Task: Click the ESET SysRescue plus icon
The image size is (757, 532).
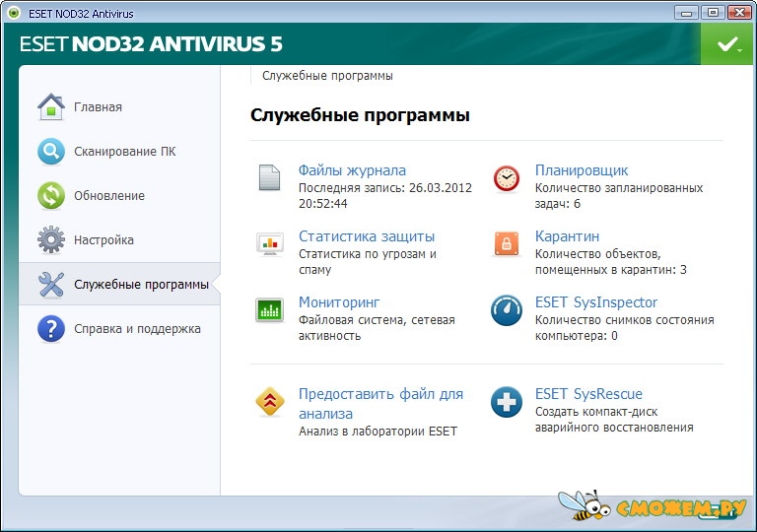Action: coord(507,402)
